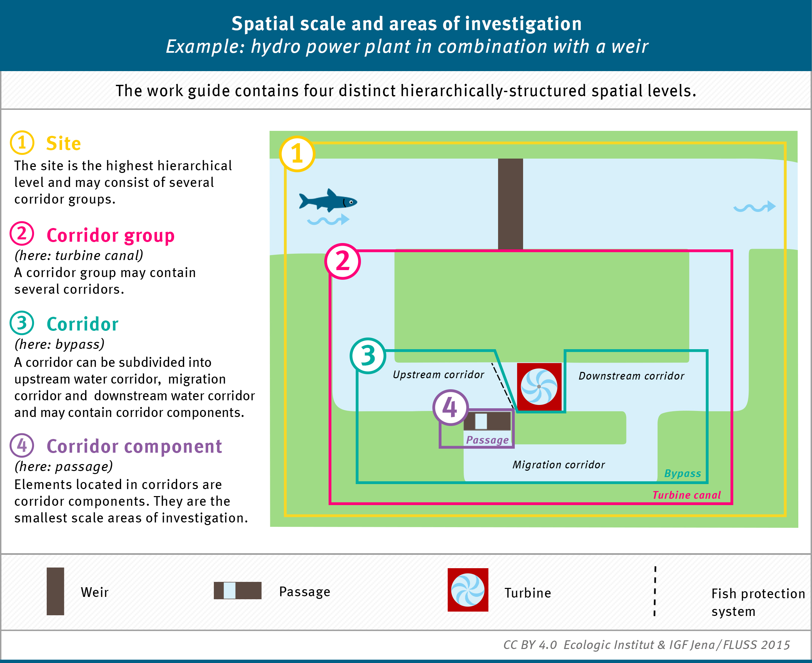
Task: Click 'Elements located in corridors are' paragraph
Action: click(131, 501)
